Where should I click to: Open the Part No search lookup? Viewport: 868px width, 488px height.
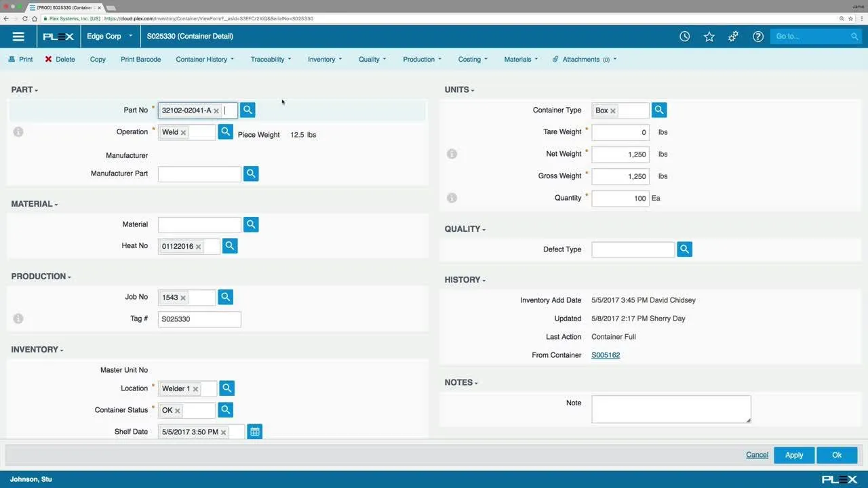(x=247, y=110)
